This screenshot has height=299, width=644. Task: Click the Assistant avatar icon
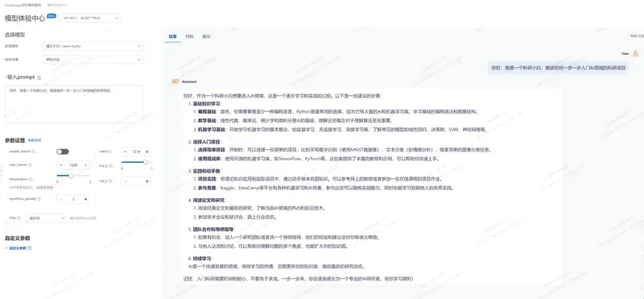(175, 81)
